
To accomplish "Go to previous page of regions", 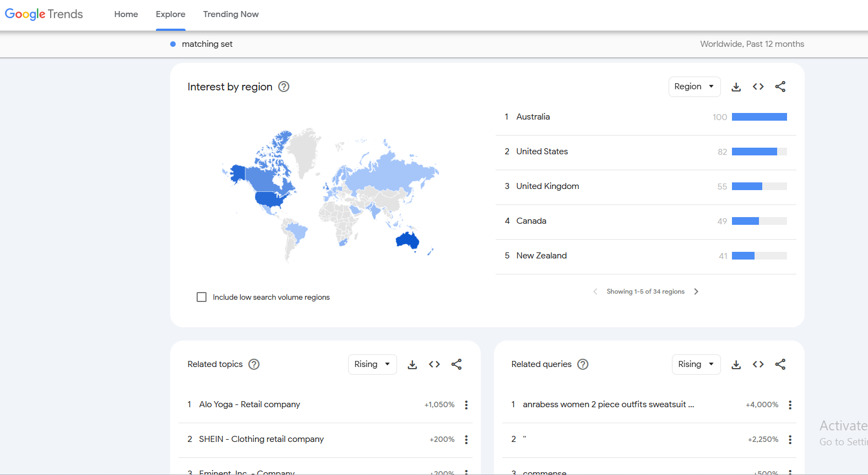I will click(595, 292).
